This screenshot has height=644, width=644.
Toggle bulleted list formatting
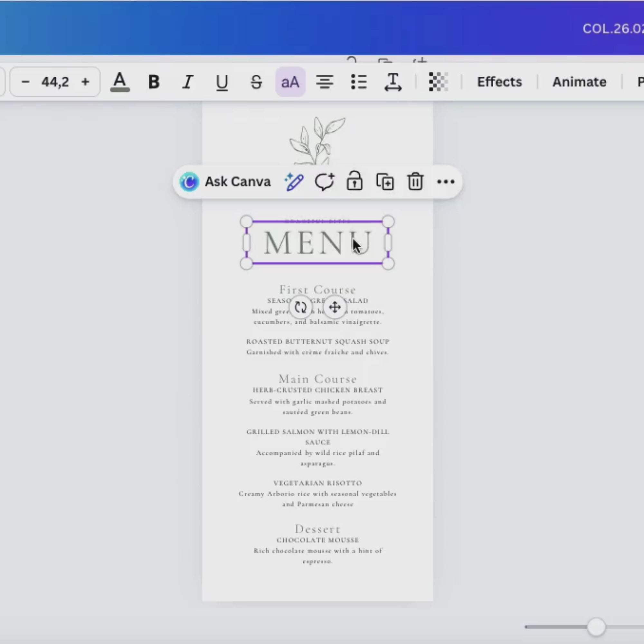359,82
